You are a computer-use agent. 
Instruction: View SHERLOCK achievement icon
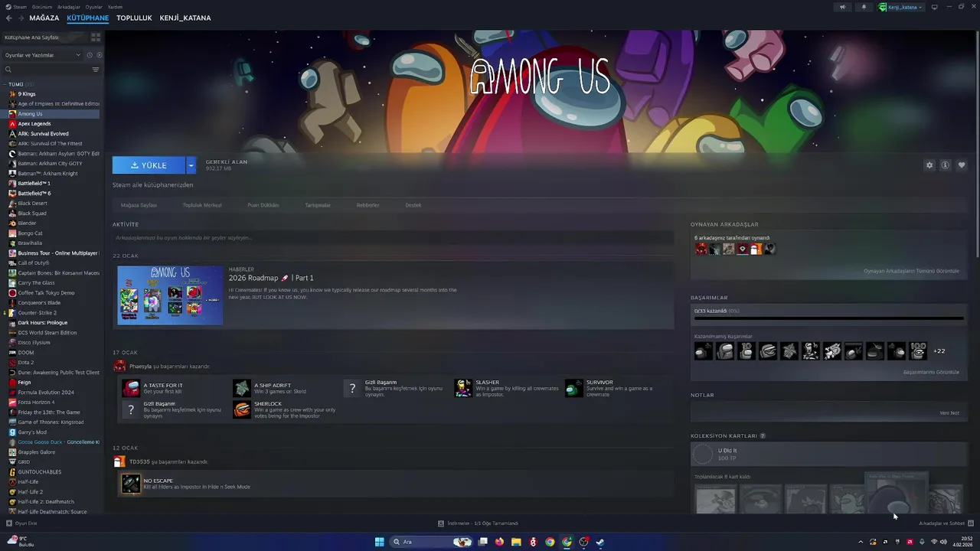242,409
